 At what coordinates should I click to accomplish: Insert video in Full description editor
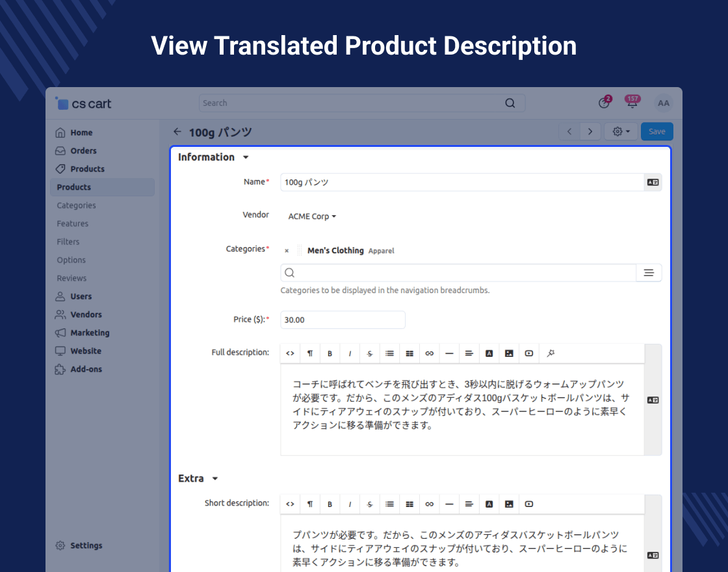point(529,354)
